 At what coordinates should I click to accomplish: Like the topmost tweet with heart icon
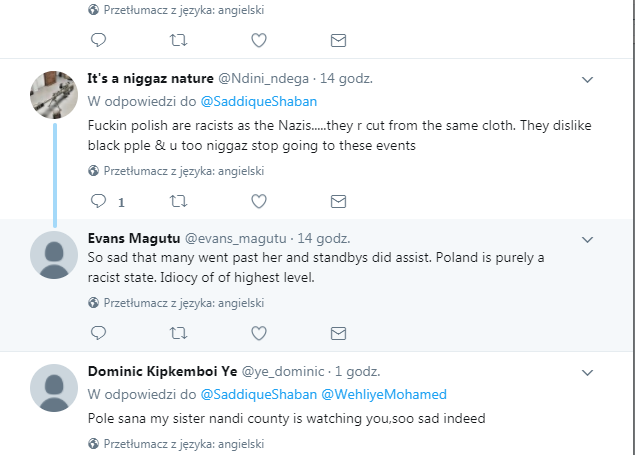258,40
